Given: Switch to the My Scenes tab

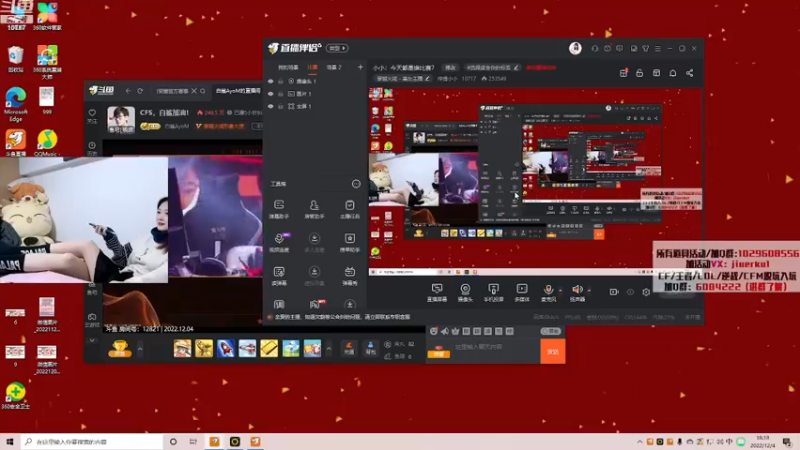Looking at the screenshot, I should pos(288,67).
